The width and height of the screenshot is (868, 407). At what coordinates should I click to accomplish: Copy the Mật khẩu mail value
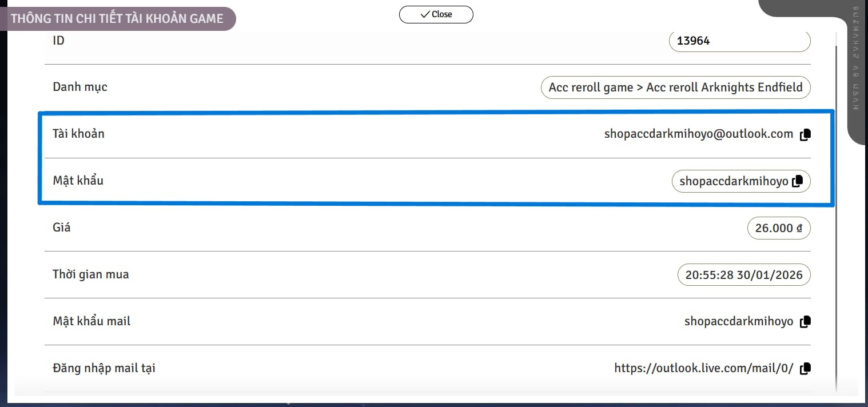tap(805, 322)
